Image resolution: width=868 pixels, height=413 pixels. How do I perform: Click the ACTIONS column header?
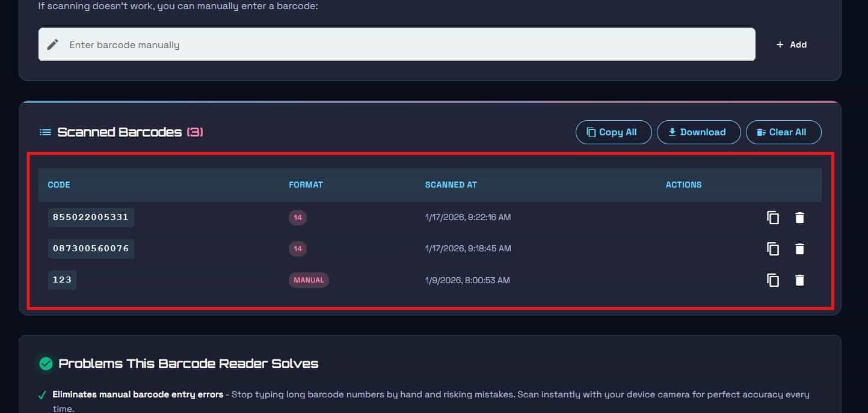click(683, 185)
